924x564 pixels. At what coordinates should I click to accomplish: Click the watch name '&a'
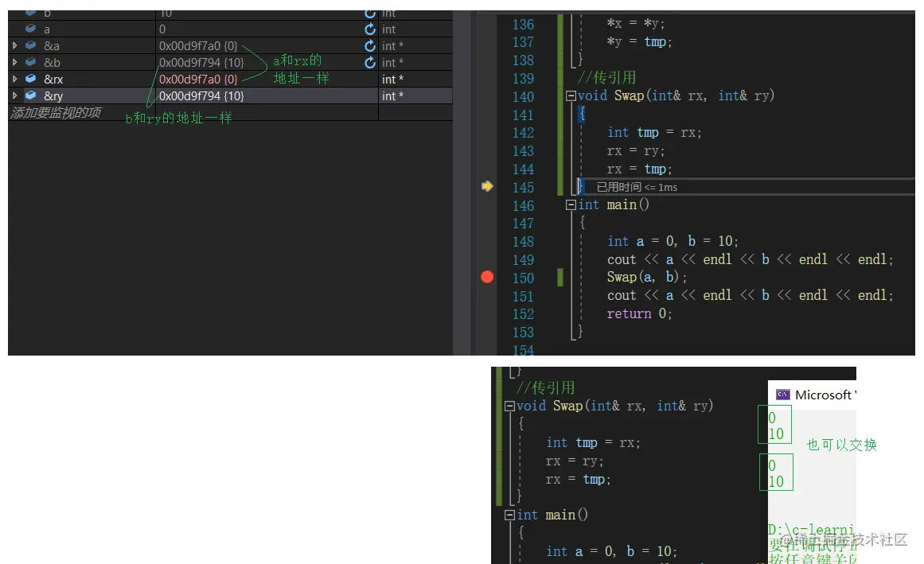pos(51,46)
